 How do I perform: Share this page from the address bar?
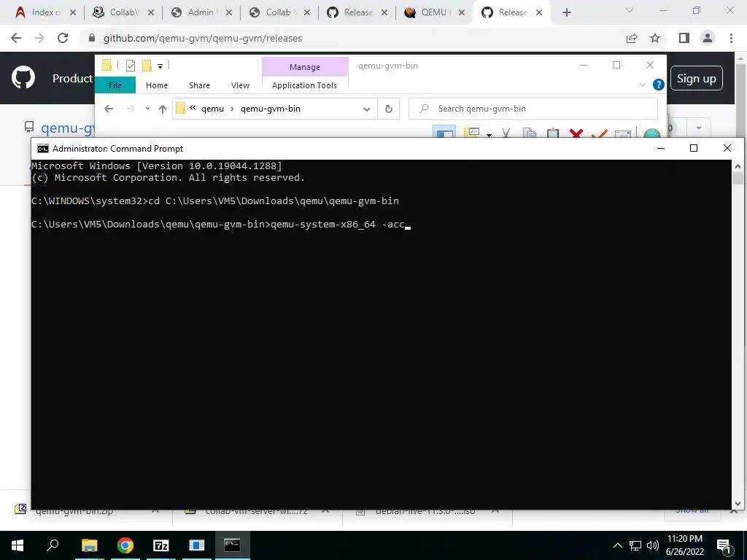pos(632,38)
